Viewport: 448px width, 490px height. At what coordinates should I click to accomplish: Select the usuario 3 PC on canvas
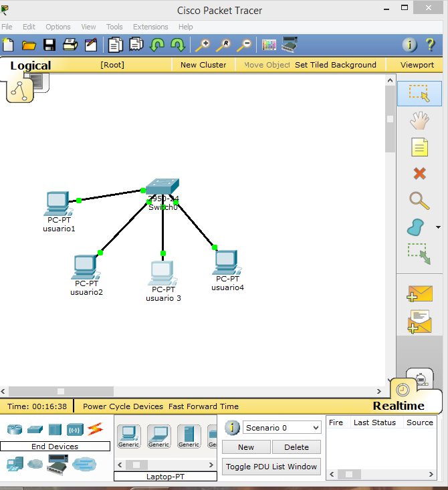coord(162,273)
